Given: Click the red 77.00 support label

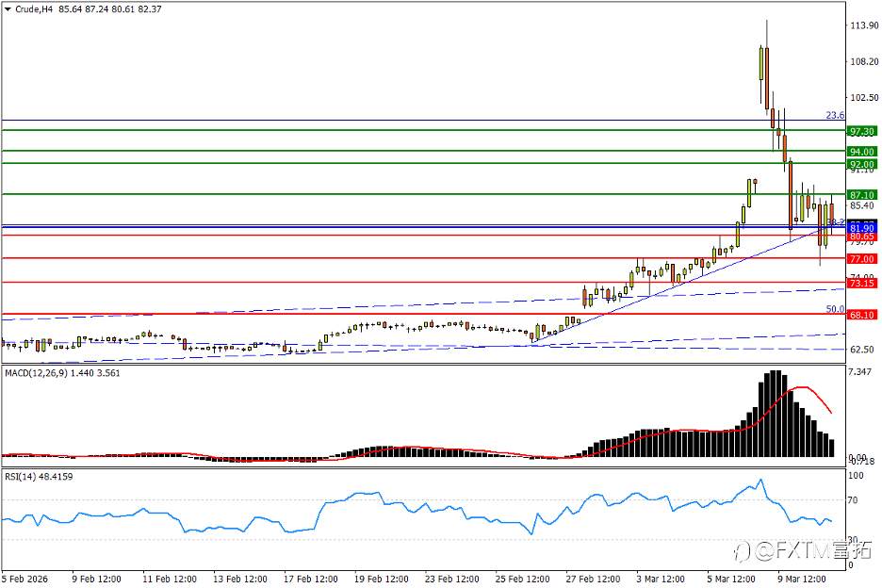Looking at the screenshot, I should (862, 259).
